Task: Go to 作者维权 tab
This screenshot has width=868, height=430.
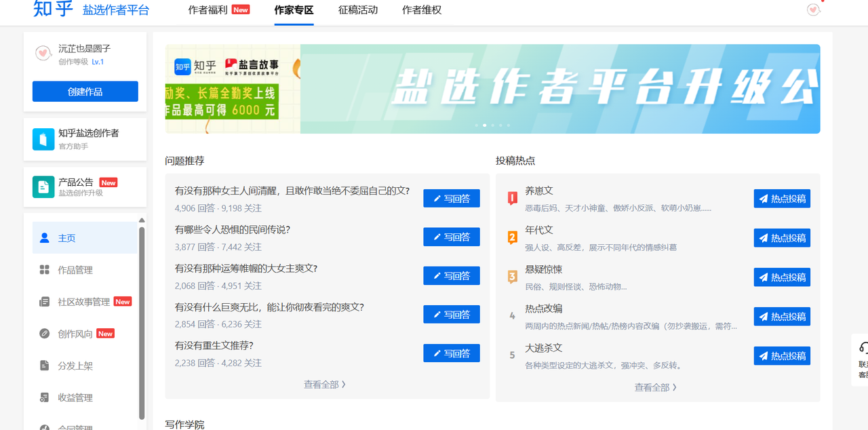Action: click(x=422, y=10)
